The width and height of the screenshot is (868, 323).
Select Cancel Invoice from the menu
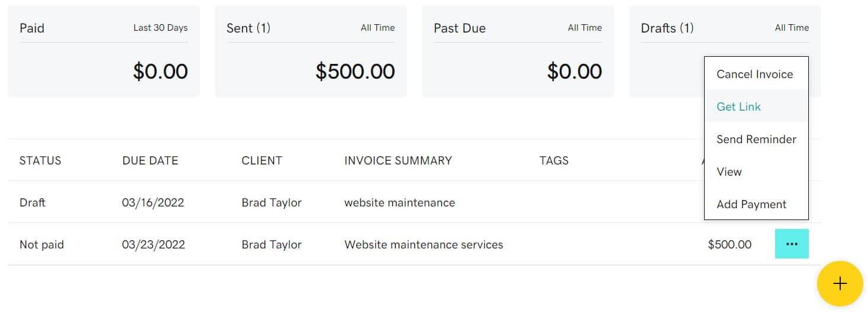(x=754, y=75)
